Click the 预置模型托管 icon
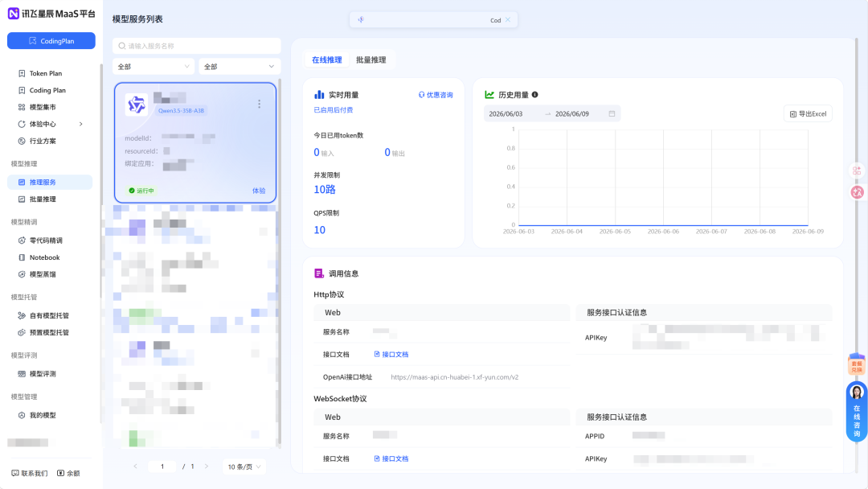 point(22,333)
